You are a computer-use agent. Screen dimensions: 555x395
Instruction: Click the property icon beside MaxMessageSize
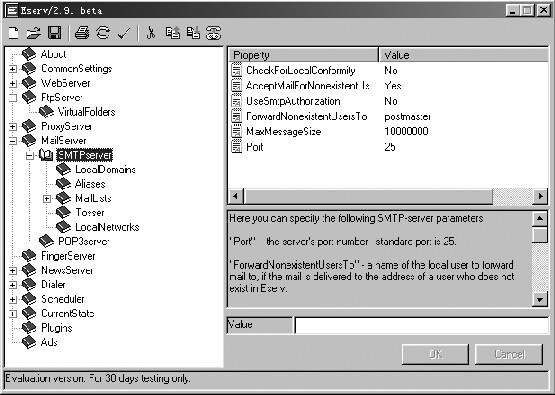[236, 131]
